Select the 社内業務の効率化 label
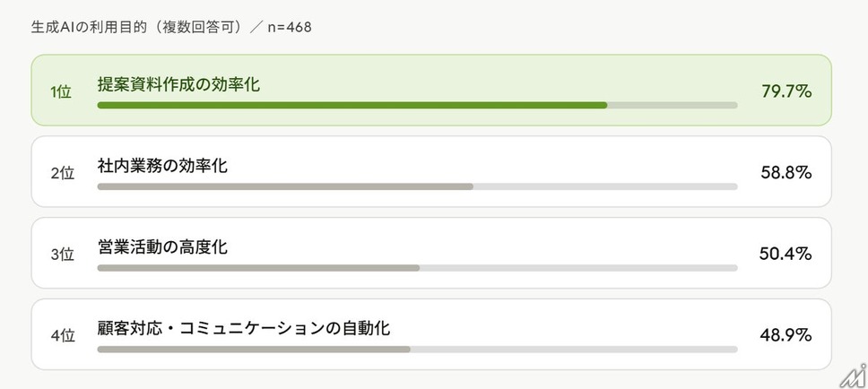Screen dimensions: 868x389 pos(162,165)
